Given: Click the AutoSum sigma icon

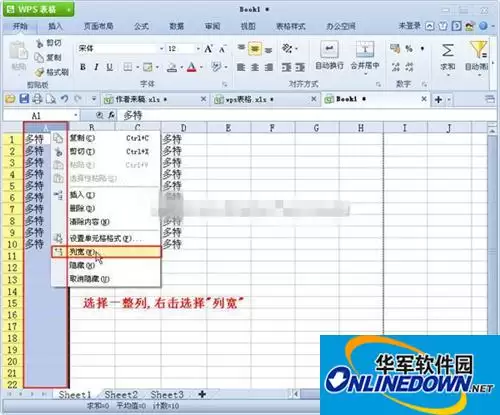Looking at the screenshot, I should coord(448,51).
